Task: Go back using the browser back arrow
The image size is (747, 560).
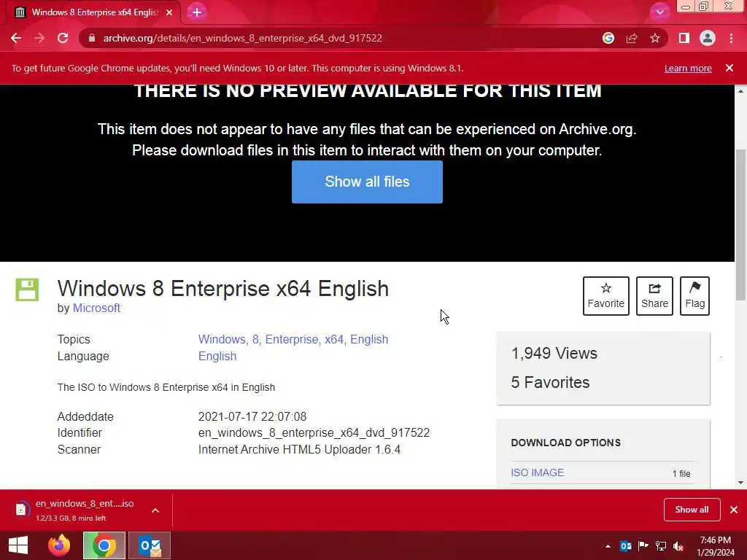Action: 16,38
